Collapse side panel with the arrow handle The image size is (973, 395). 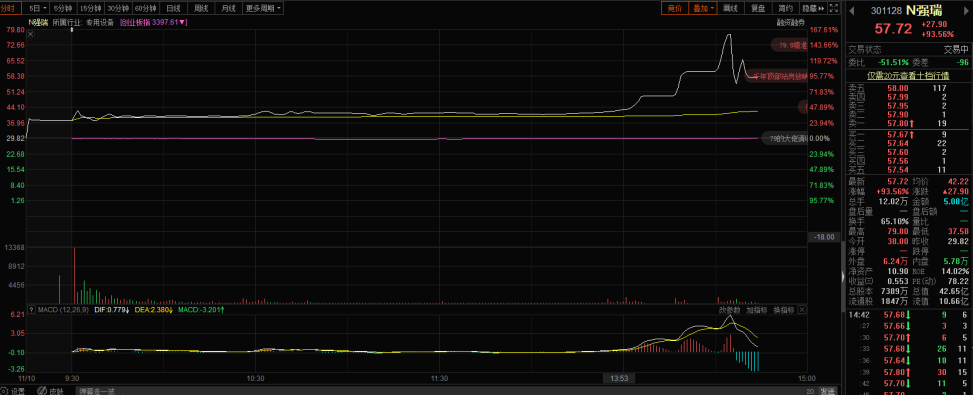[843, 277]
